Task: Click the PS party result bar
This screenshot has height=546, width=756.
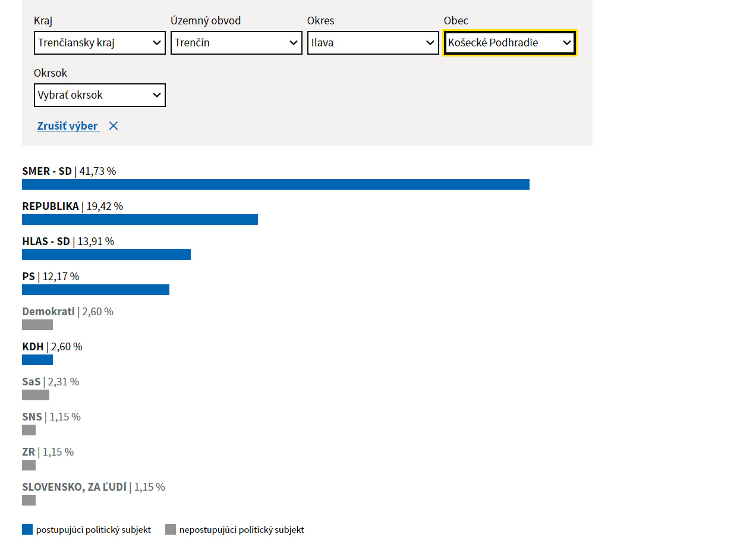Action: (95, 290)
